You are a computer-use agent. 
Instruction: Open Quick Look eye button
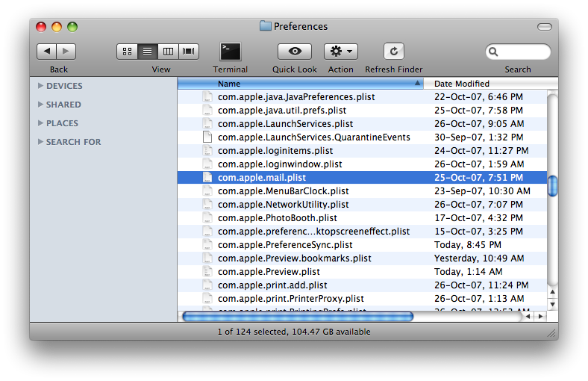tap(295, 52)
